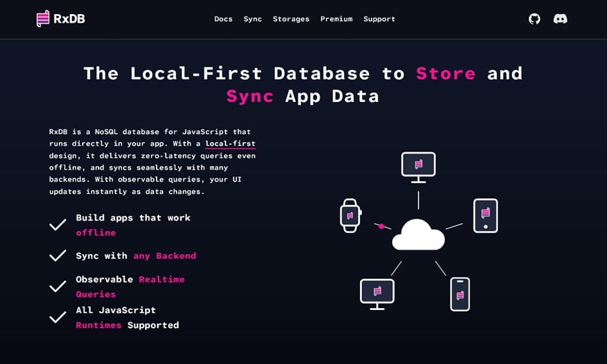Open the Premium menu item
The image size is (607, 364).
[x=336, y=19]
